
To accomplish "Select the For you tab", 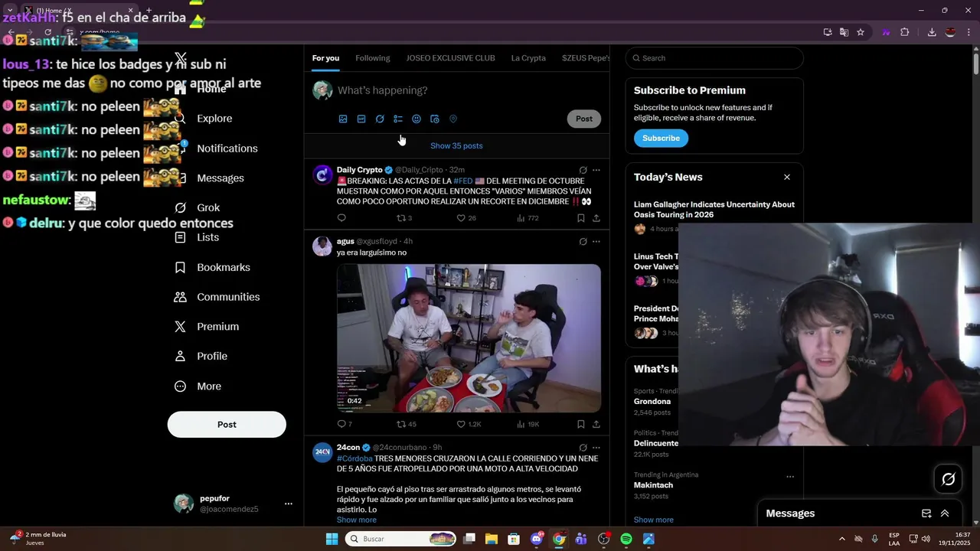I will tap(325, 58).
